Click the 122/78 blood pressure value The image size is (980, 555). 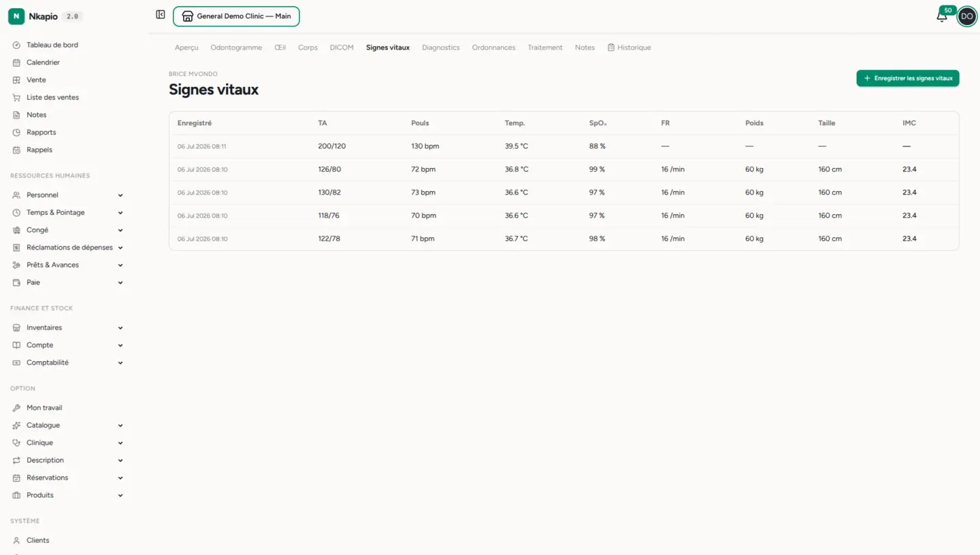(x=329, y=239)
